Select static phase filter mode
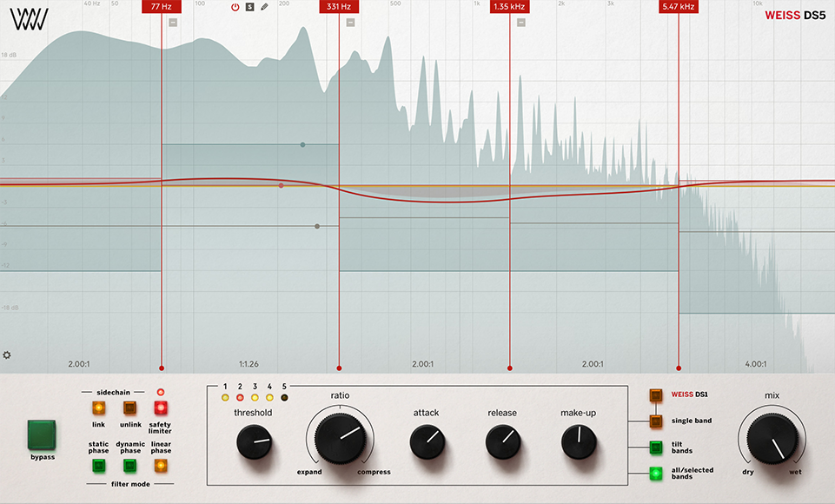Image resolution: width=835 pixels, height=504 pixels. 98,466
